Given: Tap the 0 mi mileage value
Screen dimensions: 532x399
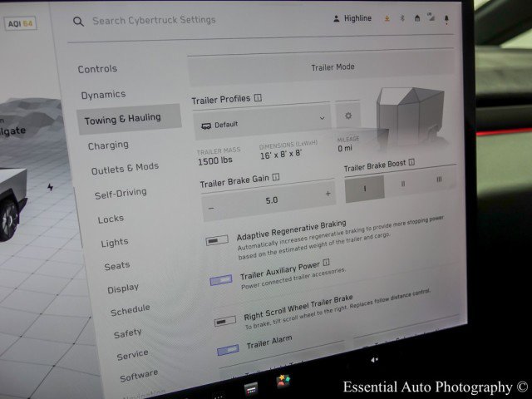Looking at the screenshot, I should coord(345,148).
